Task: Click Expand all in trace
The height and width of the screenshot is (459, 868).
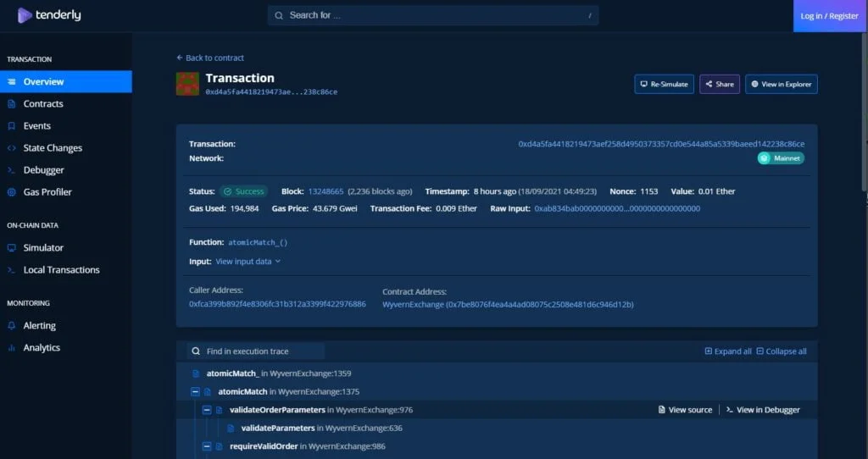Action: pos(728,351)
